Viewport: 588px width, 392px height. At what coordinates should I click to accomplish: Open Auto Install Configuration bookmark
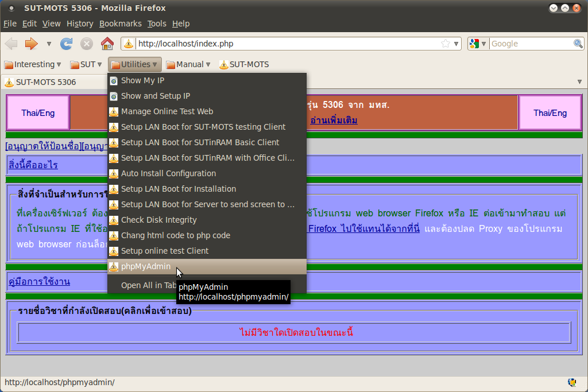pyautogui.click(x=207, y=173)
